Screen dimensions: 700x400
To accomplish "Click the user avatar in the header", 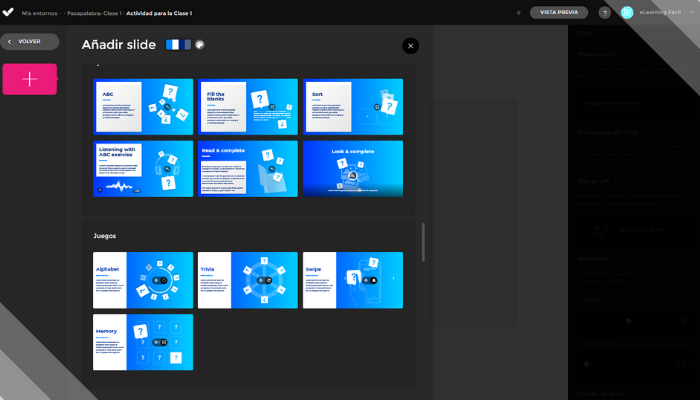I will [x=627, y=13].
